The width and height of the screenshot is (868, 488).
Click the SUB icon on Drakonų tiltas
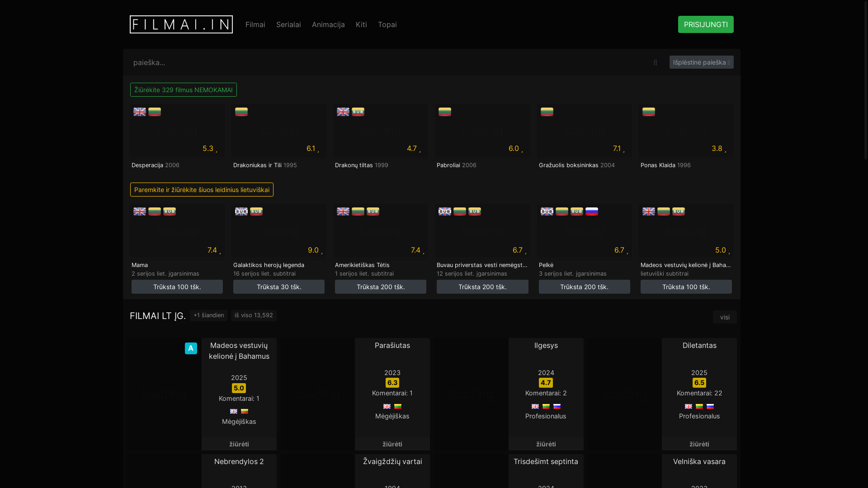(x=358, y=112)
